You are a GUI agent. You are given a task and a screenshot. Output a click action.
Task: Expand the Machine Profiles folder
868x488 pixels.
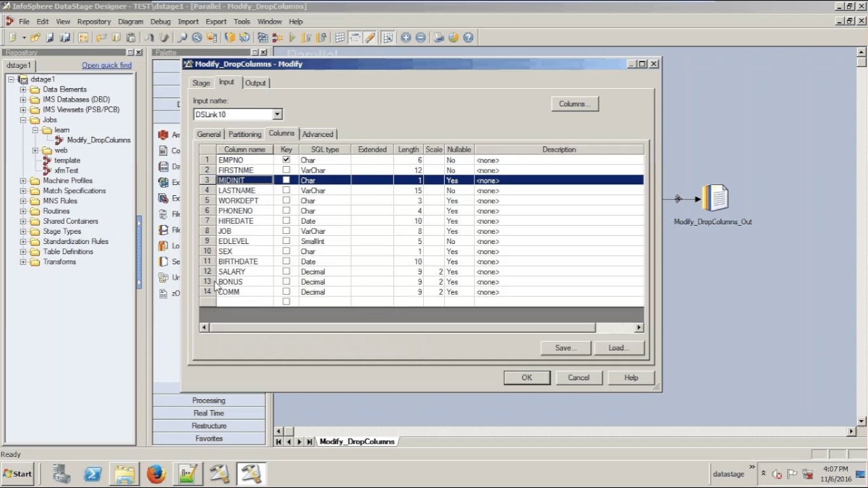tap(23, 181)
